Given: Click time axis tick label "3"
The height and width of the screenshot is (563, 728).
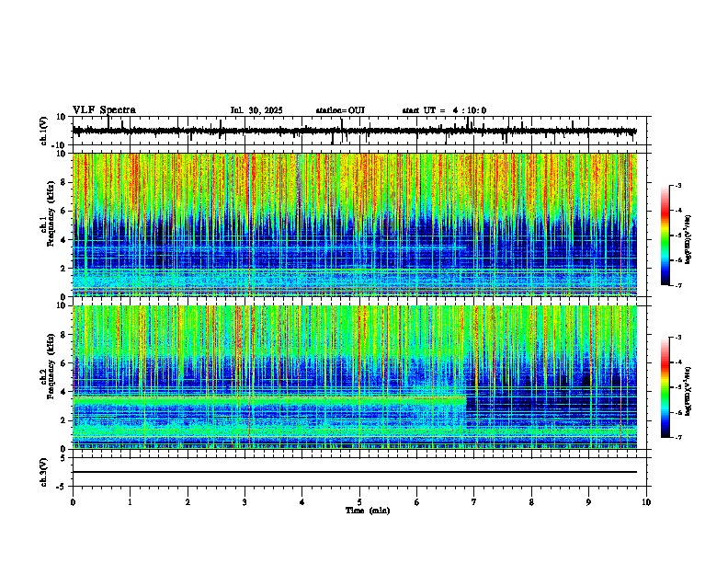Looking at the screenshot, I should point(245,502).
